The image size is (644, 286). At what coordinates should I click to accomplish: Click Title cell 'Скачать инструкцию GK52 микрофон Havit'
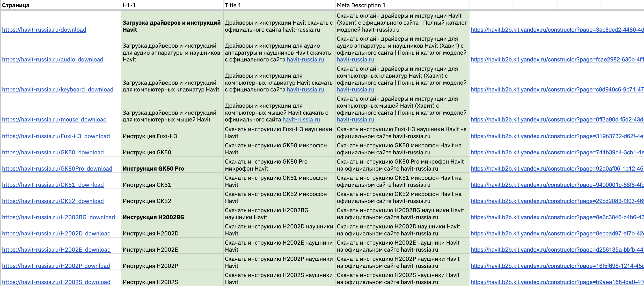279,197
